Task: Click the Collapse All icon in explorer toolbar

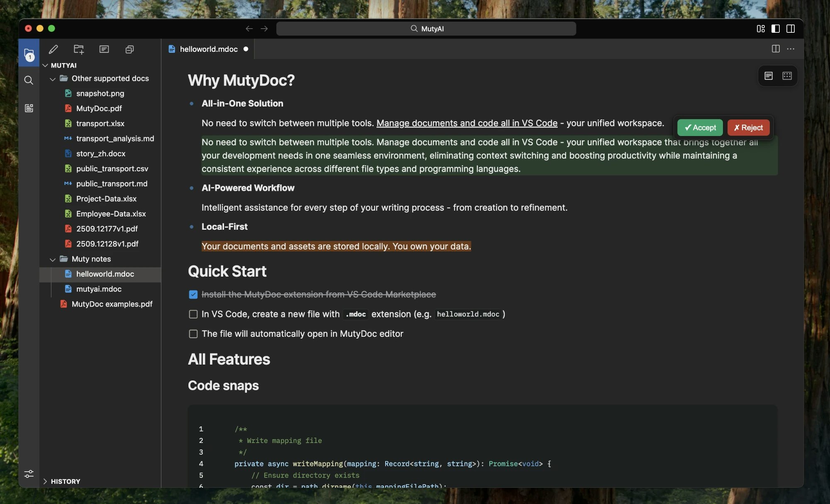Action: click(x=129, y=49)
